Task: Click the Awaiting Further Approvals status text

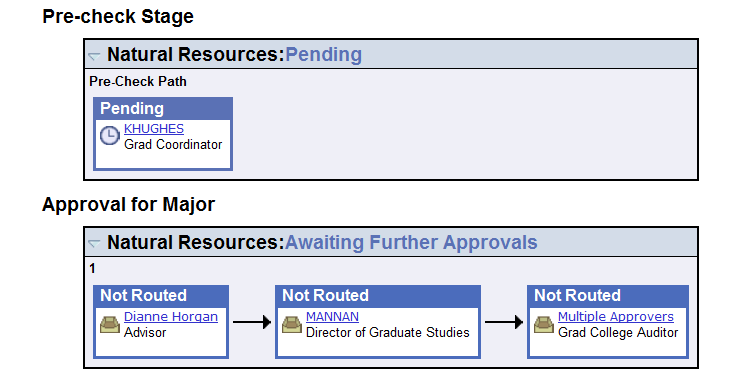Action: [x=411, y=242]
